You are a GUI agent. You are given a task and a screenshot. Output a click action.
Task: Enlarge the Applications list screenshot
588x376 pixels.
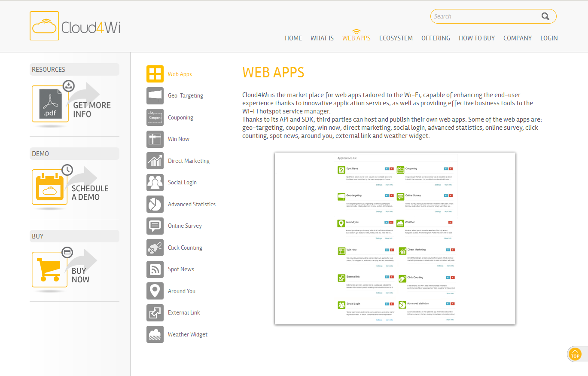[x=395, y=238]
